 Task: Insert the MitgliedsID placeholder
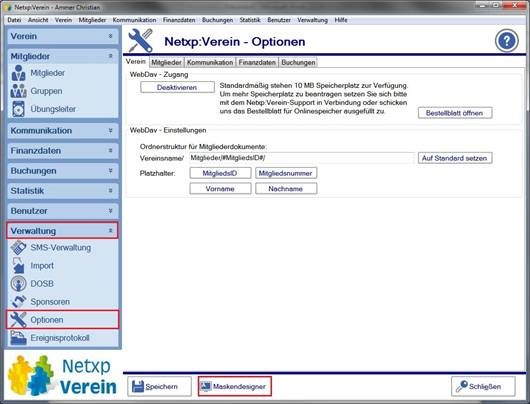click(220, 173)
